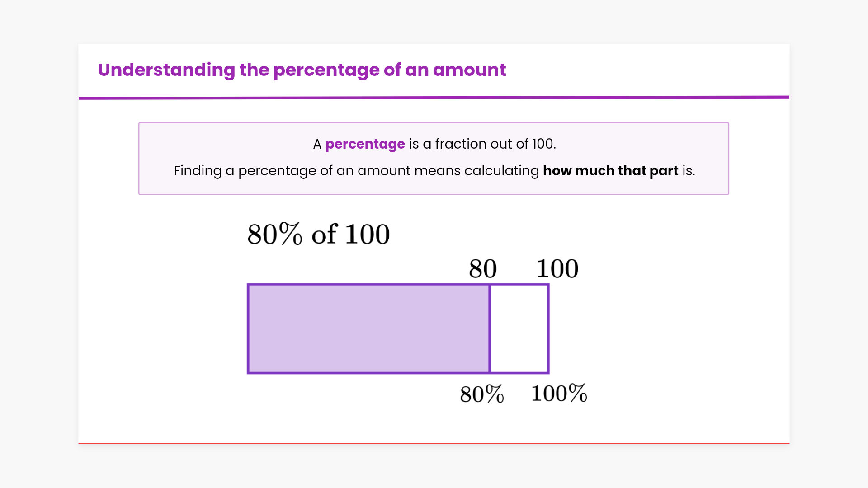Click the unshaded white section of the bar

click(519, 329)
